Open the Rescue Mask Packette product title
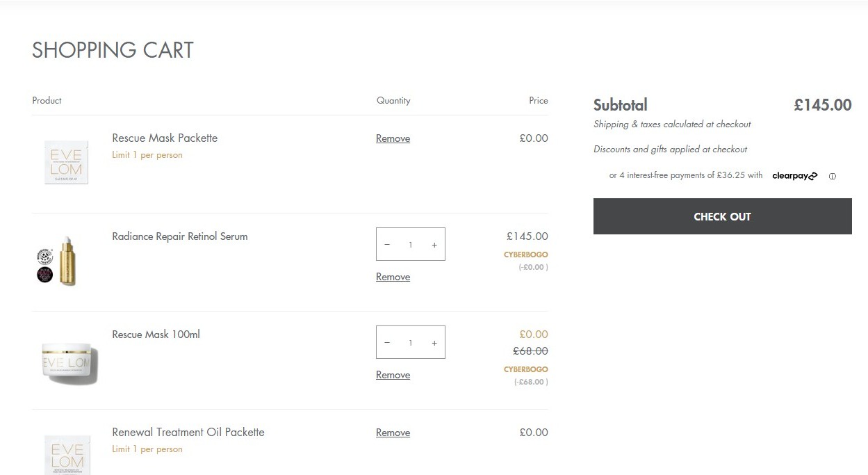Viewport: 868px width, 475px height. coord(165,138)
